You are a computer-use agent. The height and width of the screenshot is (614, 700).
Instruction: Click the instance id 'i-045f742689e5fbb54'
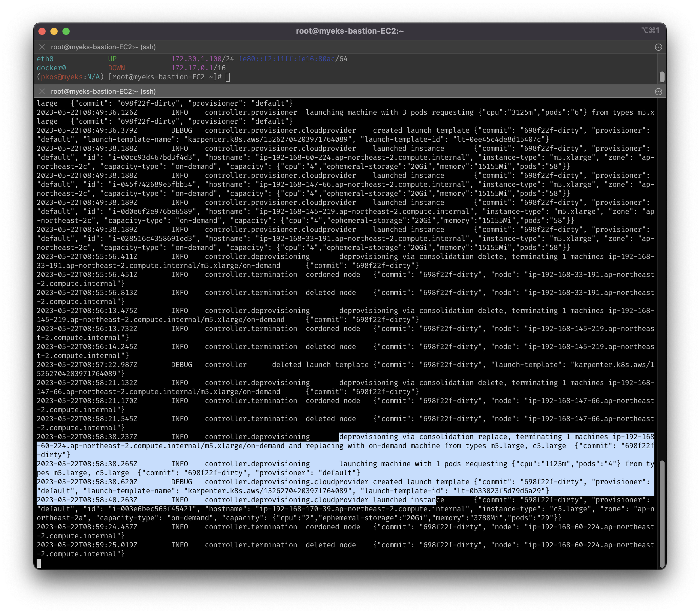coord(153,185)
